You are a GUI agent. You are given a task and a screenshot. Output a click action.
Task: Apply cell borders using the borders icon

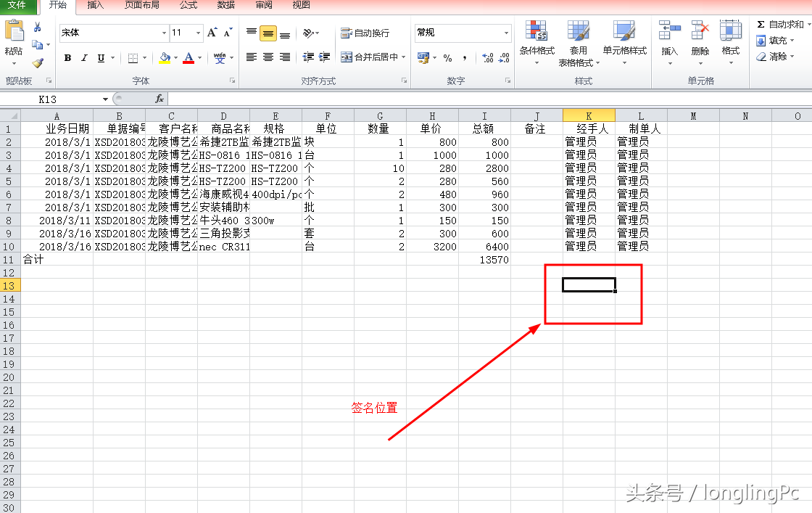tap(133, 58)
